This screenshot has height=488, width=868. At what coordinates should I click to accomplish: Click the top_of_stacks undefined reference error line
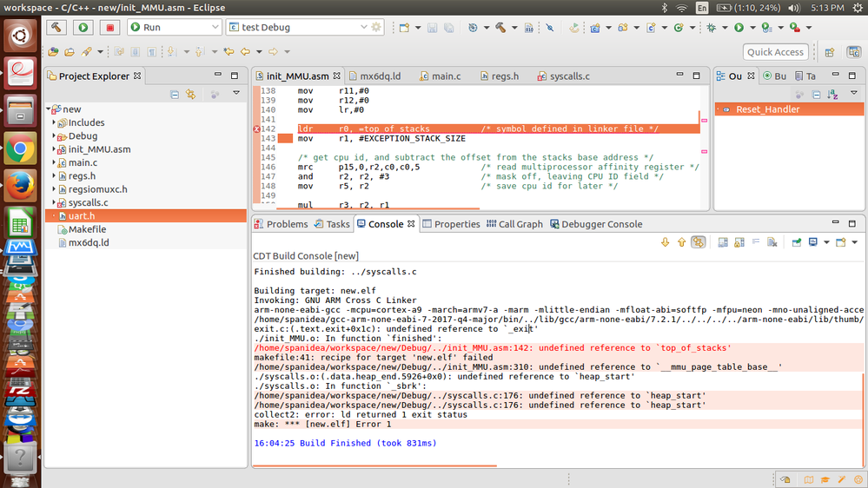493,348
